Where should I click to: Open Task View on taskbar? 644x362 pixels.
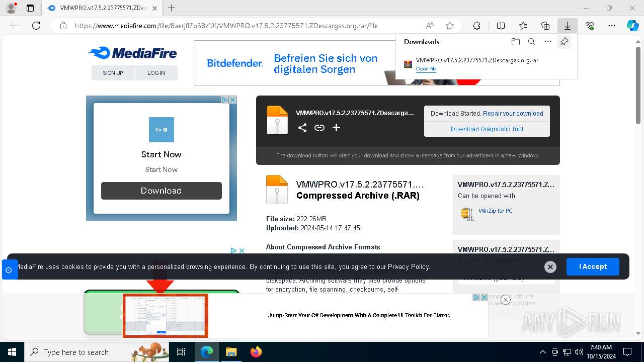[x=181, y=352]
